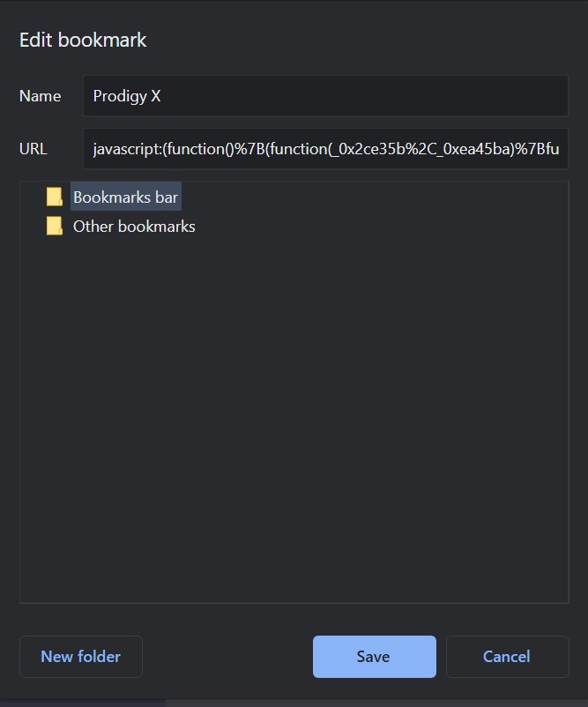This screenshot has width=588, height=707.
Task: Click the Other bookmarks folder icon
Action: coord(55,226)
